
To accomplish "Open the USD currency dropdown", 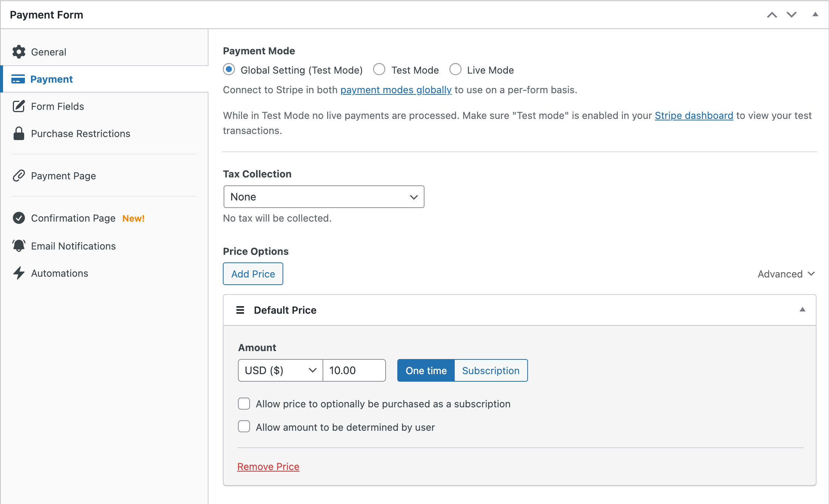I will tap(280, 370).
